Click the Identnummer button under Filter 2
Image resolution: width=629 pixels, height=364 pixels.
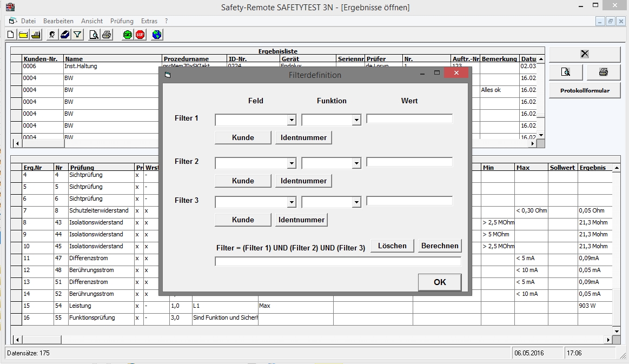303,181
